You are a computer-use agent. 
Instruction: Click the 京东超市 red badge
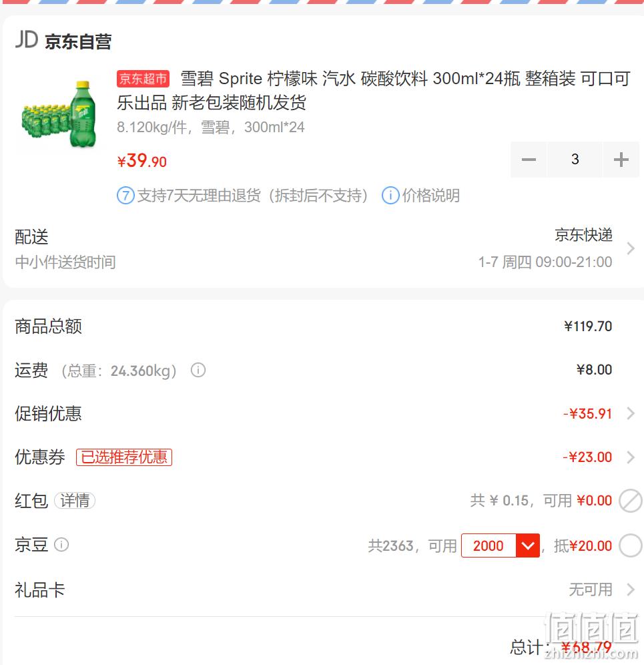click(143, 79)
